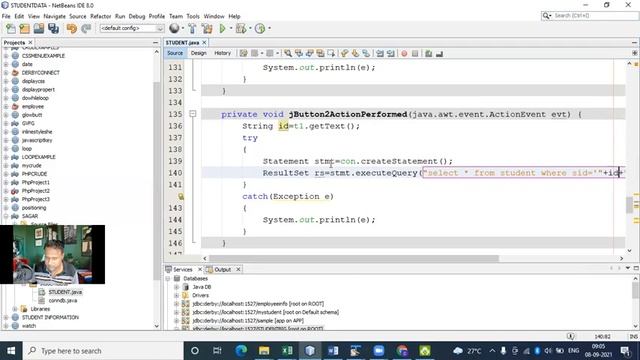This screenshot has width=640, height=360.
Task: Collapse the SAGAR project node
Action: pyautogui.click(x=6, y=216)
